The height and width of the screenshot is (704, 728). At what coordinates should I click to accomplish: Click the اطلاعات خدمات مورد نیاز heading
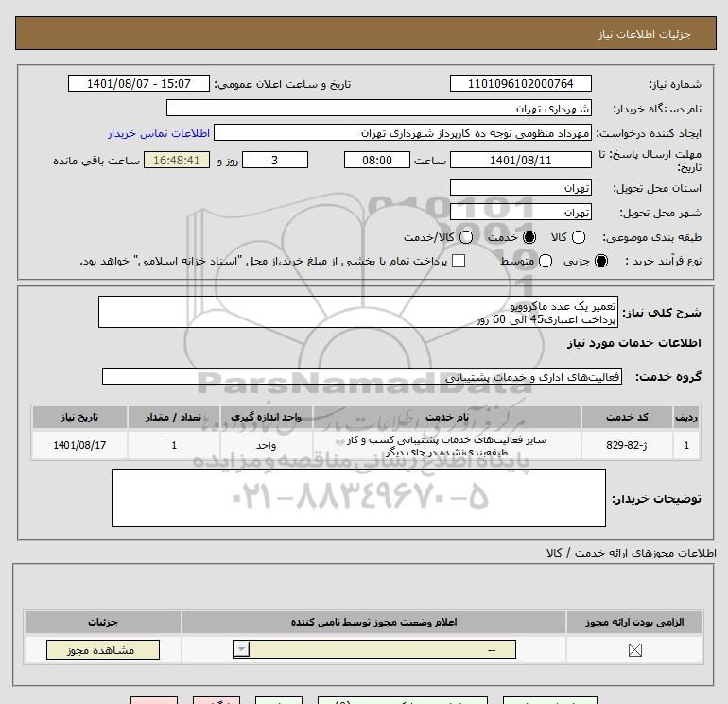click(633, 343)
